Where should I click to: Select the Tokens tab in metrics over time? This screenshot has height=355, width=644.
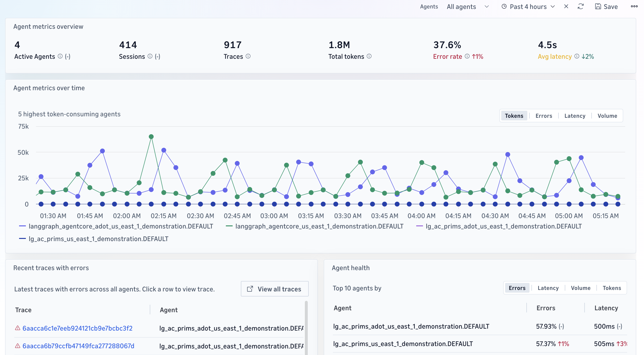pyautogui.click(x=514, y=116)
